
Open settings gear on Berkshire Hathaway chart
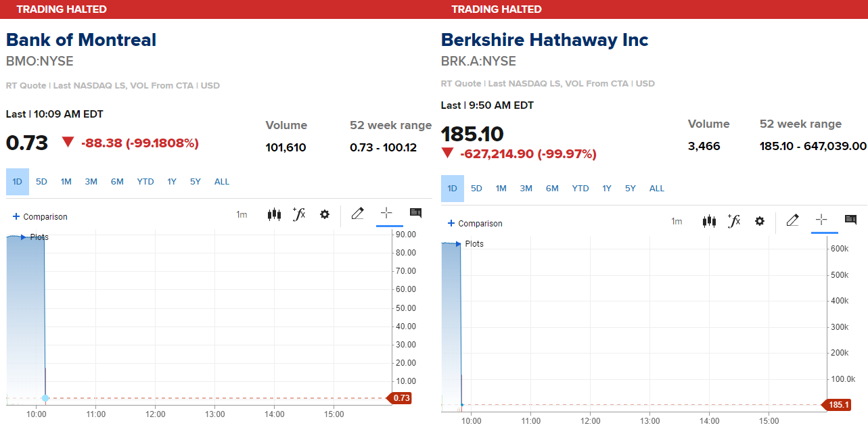(760, 221)
